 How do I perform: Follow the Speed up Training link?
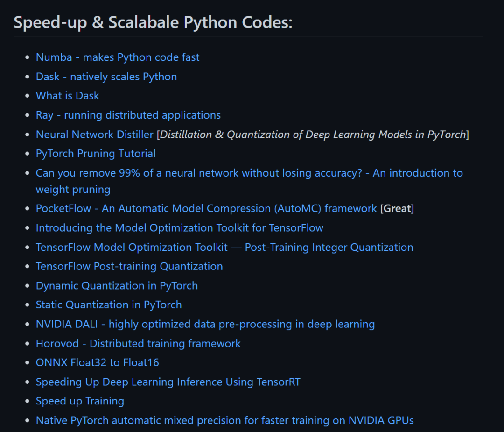(x=80, y=401)
